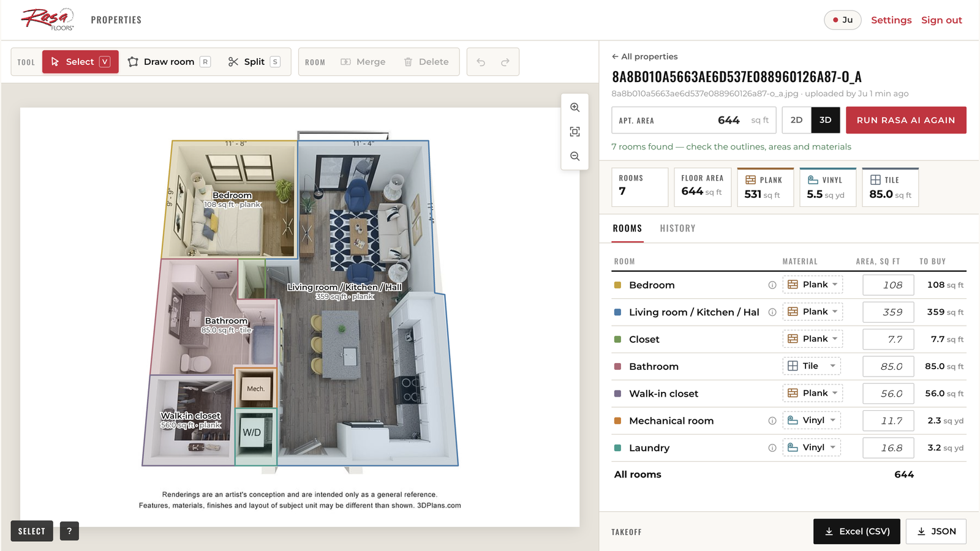Click the Merge rooms tool
Viewport: 980px width, 551px height.
pos(363,62)
